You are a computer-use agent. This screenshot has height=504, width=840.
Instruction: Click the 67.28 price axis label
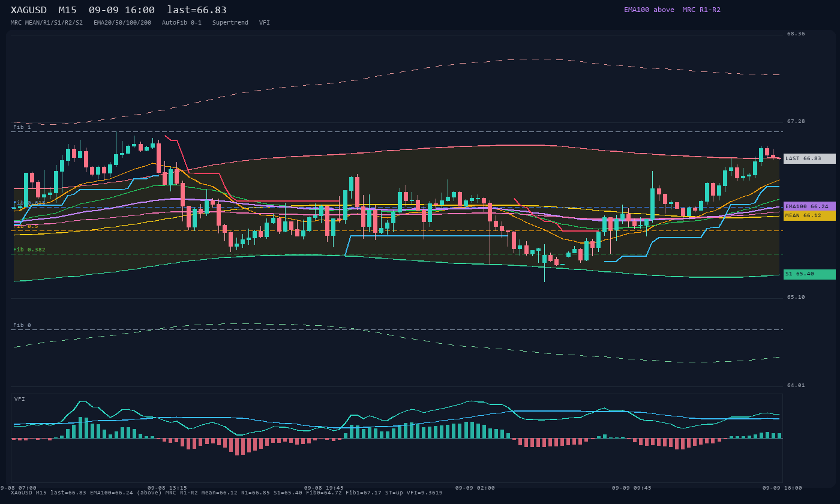(796, 121)
